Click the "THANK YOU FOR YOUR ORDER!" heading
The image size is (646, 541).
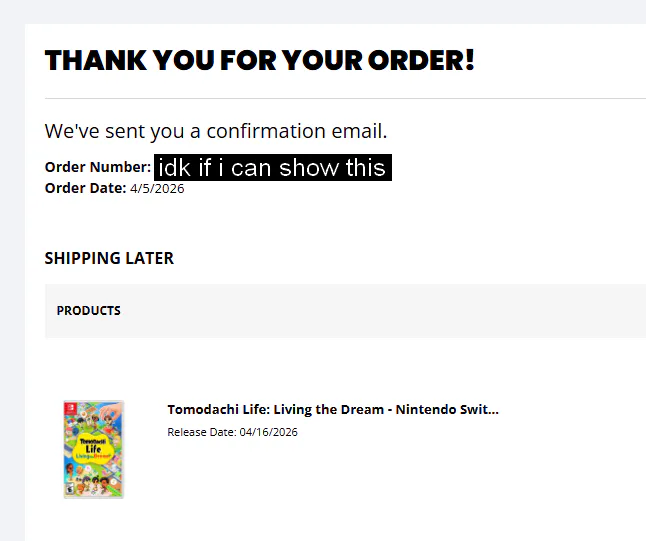point(259,60)
